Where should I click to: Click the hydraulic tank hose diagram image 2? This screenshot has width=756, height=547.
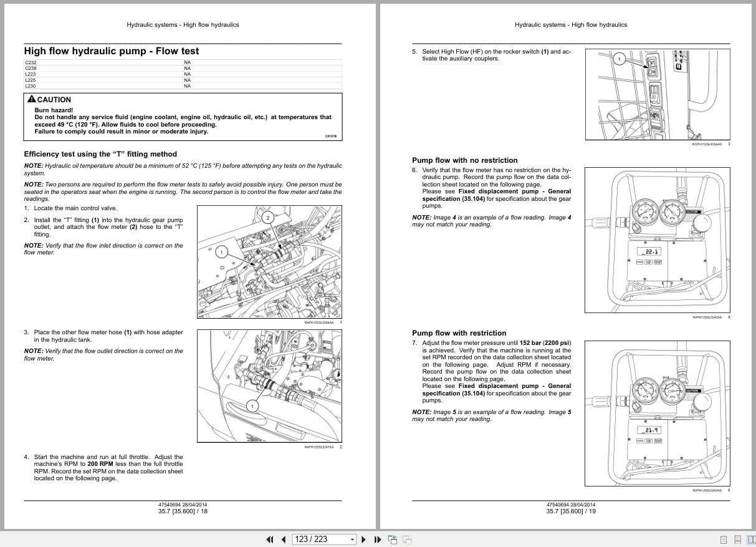click(269, 386)
